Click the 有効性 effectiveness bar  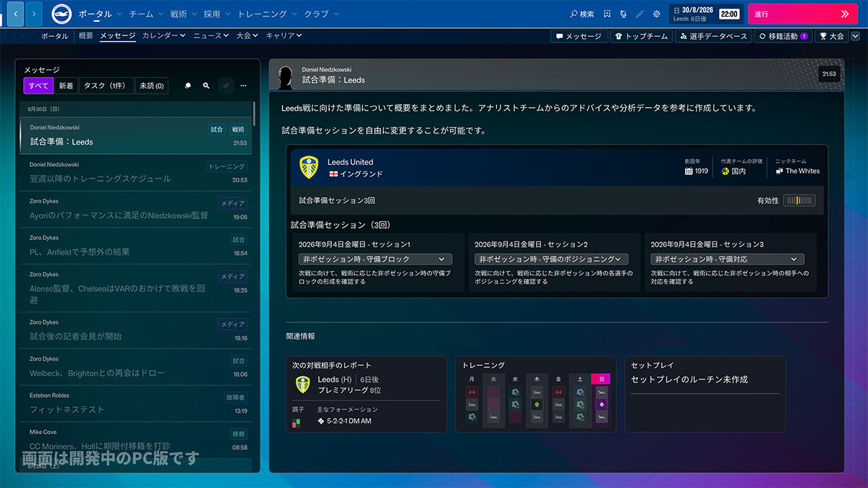coord(799,200)
